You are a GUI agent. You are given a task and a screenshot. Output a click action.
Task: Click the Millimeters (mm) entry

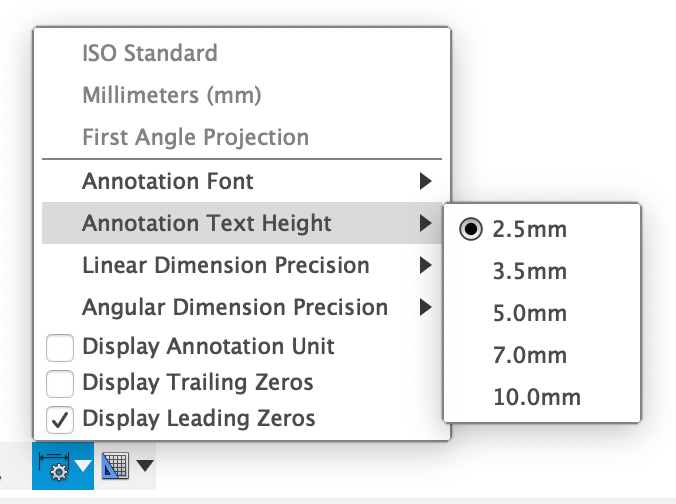(172, 95)
